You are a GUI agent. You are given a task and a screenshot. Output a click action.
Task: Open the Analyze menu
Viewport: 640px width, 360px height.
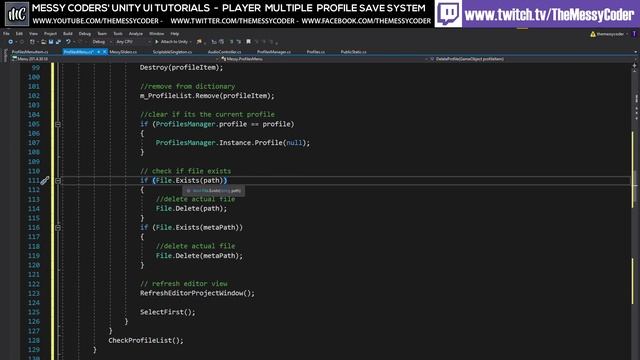136,34
